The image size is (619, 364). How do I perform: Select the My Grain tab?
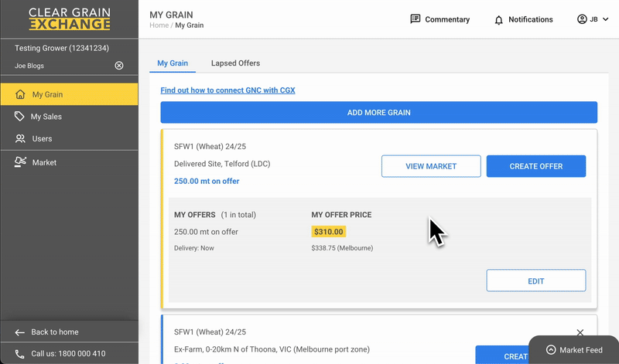coord(173,63)
